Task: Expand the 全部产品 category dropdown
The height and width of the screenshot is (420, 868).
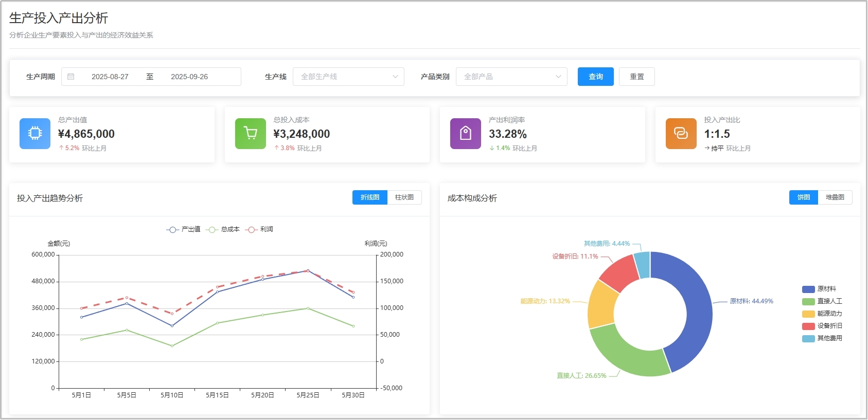Action: coord(511,77)
